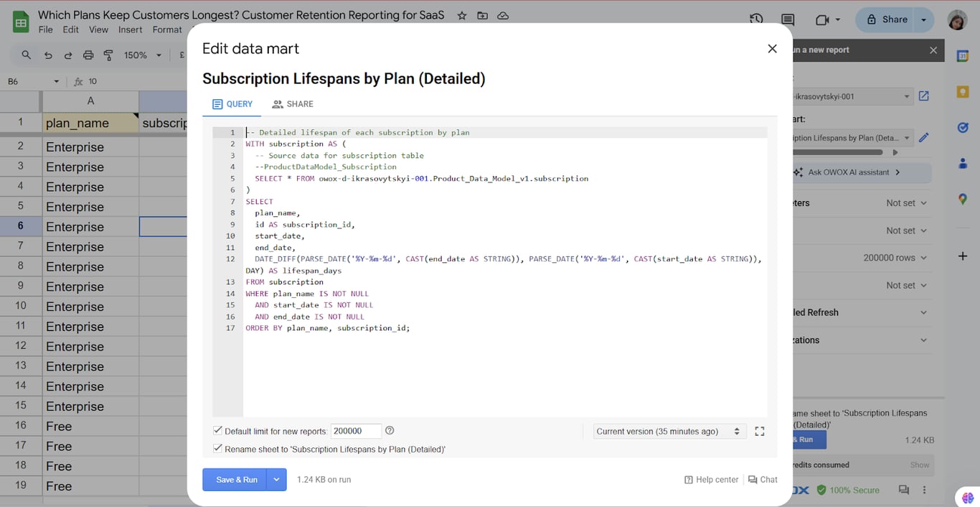Image resolution: width=980 pixels, height=507 pixels.
Task: Switch to the SHARE tab
Action: click(293, 104)
